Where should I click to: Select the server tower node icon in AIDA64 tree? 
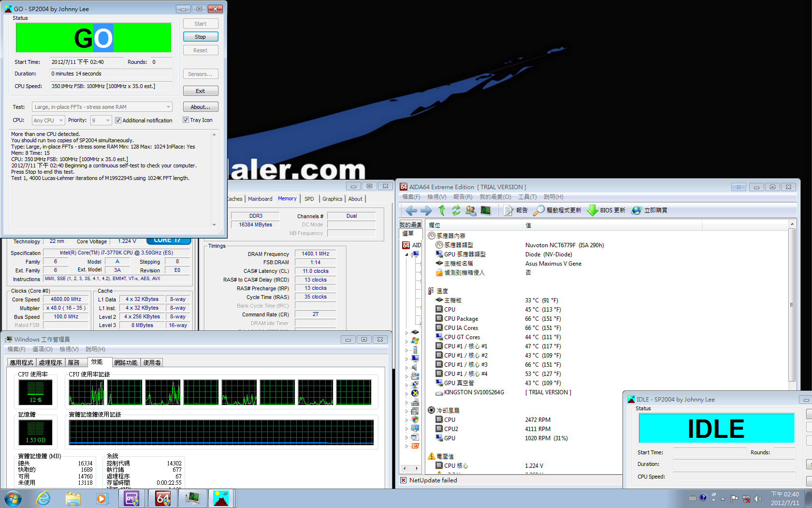[x=415, y=349]
